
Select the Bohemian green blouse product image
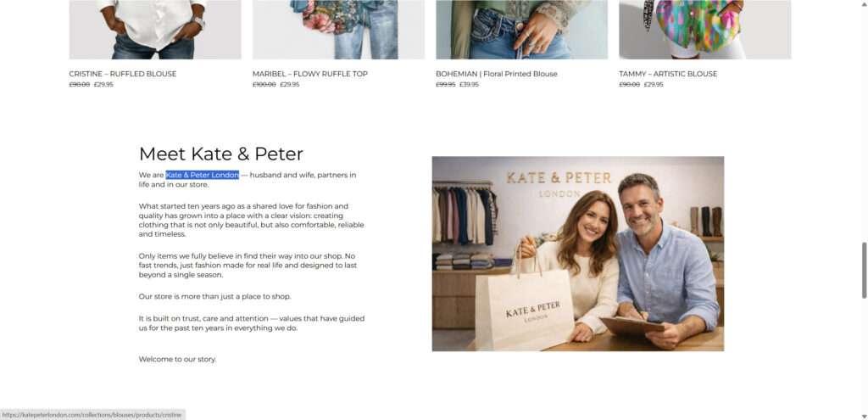click(521, 30)
